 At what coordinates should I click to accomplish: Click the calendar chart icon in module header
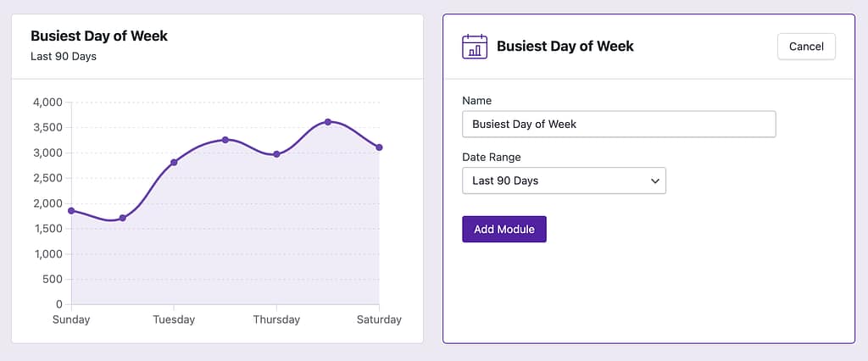point(475,47)
